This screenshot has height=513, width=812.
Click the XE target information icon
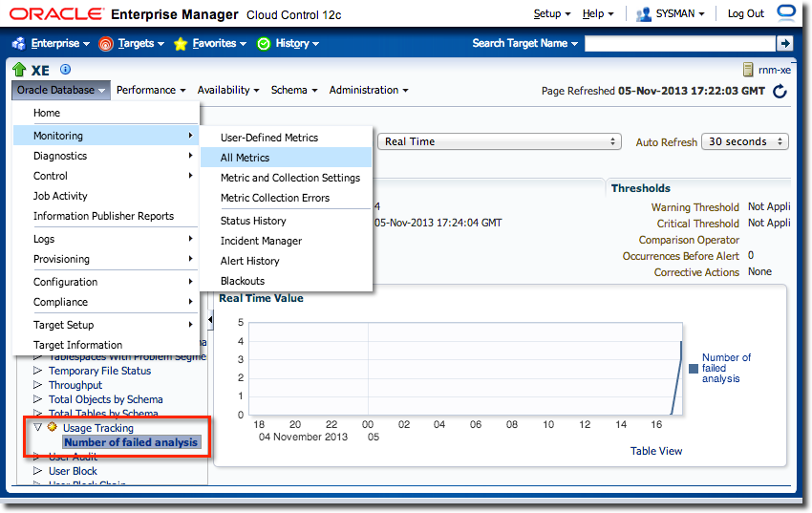[x=66, y=70]
